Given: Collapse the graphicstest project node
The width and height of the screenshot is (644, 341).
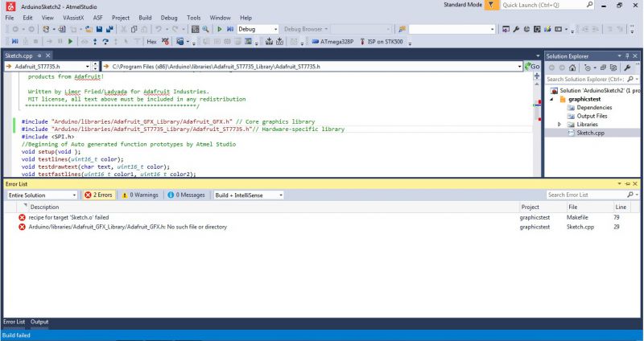Looking at the screenshot, I should (551, 99).
